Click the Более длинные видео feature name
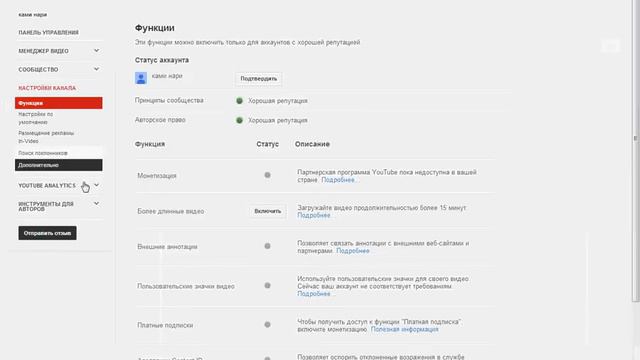 click(171, 211)
